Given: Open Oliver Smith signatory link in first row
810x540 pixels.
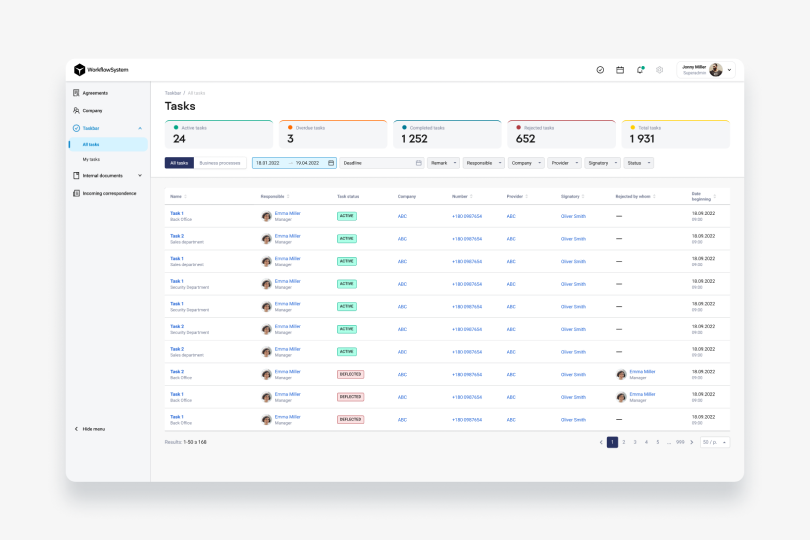Looking at the screenshot, I should 573,216.
